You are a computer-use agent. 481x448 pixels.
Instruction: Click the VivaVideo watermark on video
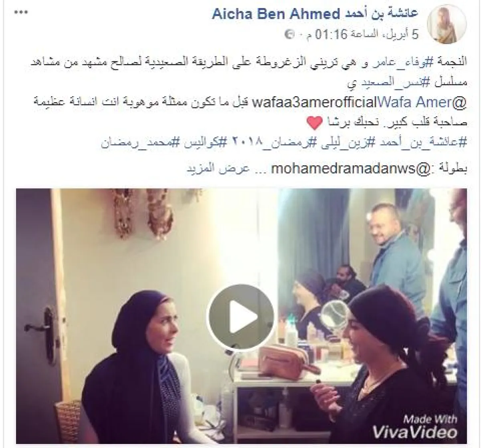click(414, 426)
